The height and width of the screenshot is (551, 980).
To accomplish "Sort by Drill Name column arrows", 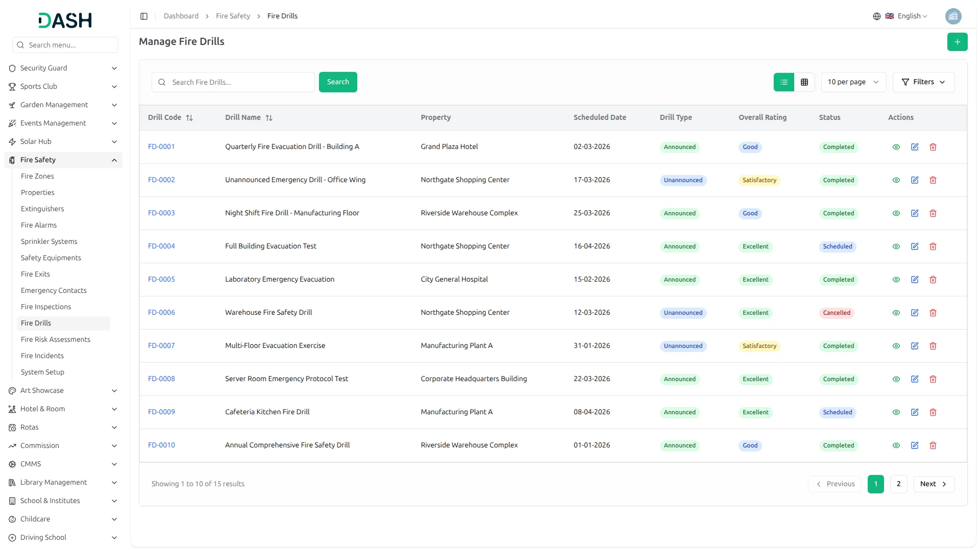I will [269, 118].
